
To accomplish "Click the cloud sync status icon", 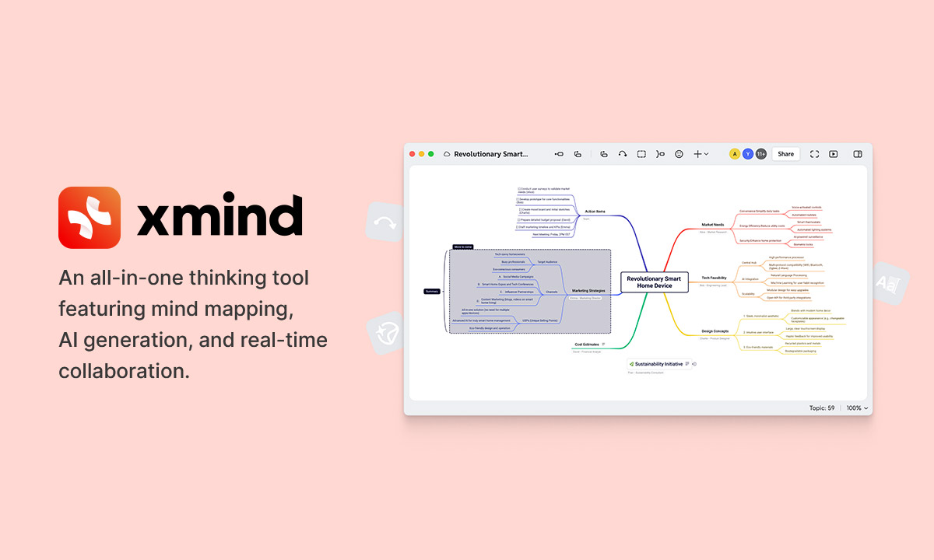I will click(445, 154).
